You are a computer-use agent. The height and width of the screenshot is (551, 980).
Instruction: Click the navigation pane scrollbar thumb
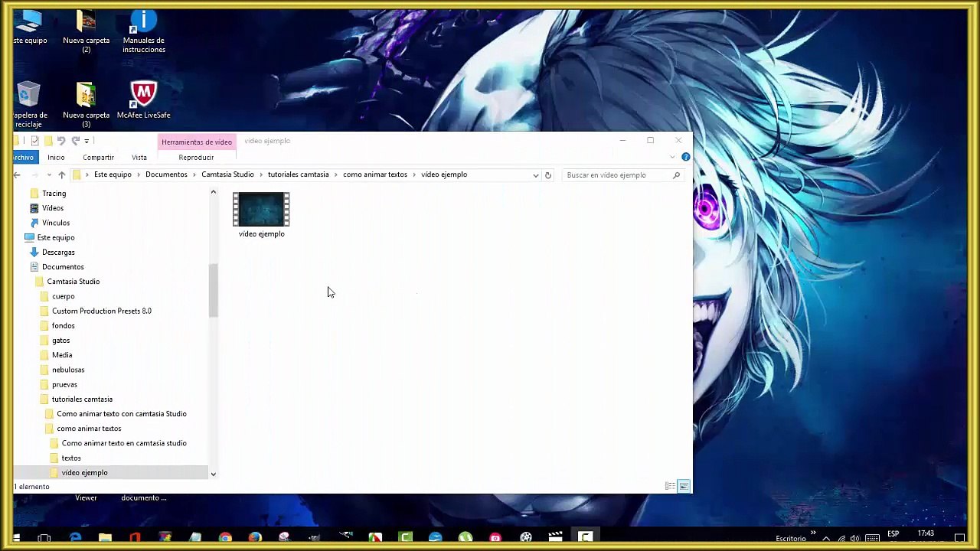coord(213,290)
